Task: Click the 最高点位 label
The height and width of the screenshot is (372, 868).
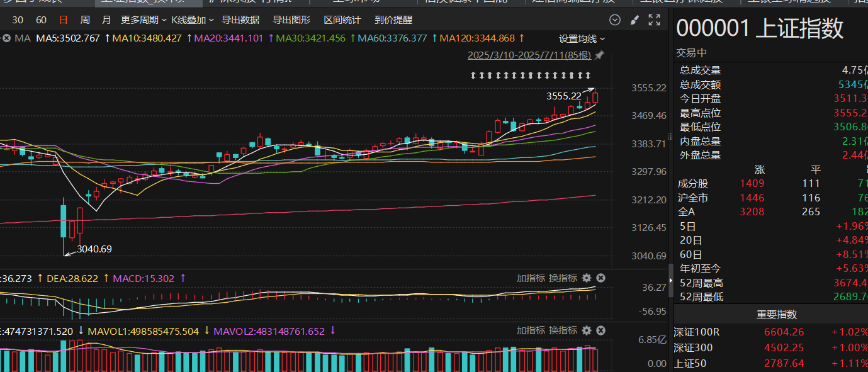Action: tap(701, 113)
